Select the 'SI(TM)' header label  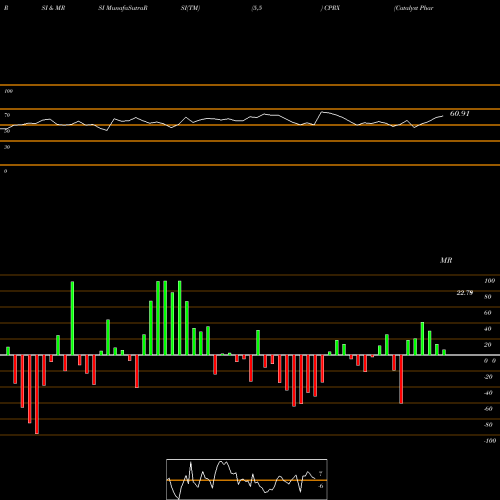190,8
